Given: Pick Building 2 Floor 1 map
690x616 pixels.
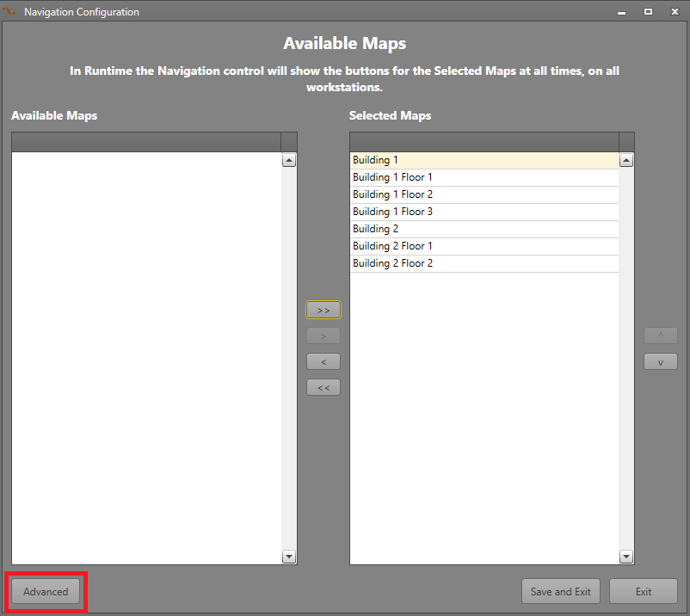Looking at the screenshot, I should click(x=484, y=247).
